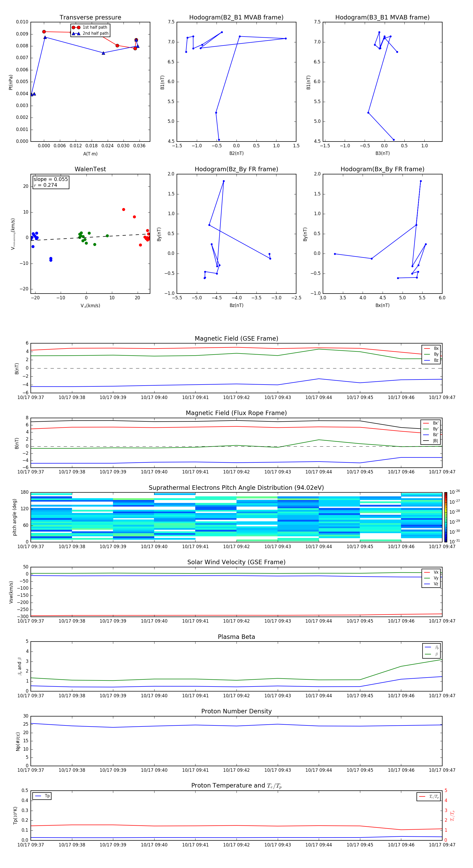Click the 'Hodogram(Bz_By FR frame)' title
This screenshot has height=868, width=473.
[236, 169]
